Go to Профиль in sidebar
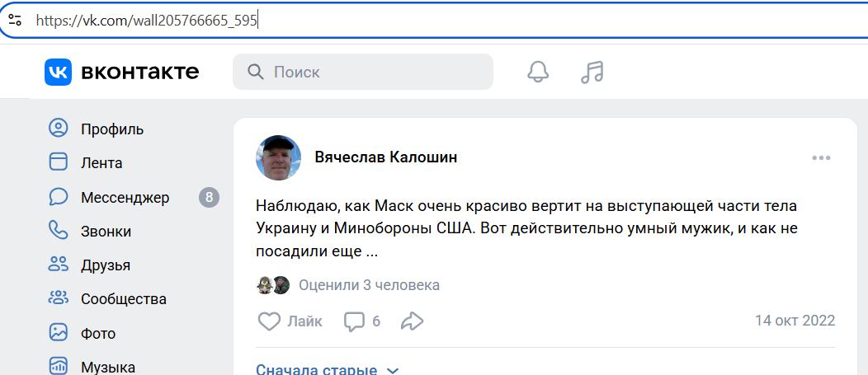 112,129
